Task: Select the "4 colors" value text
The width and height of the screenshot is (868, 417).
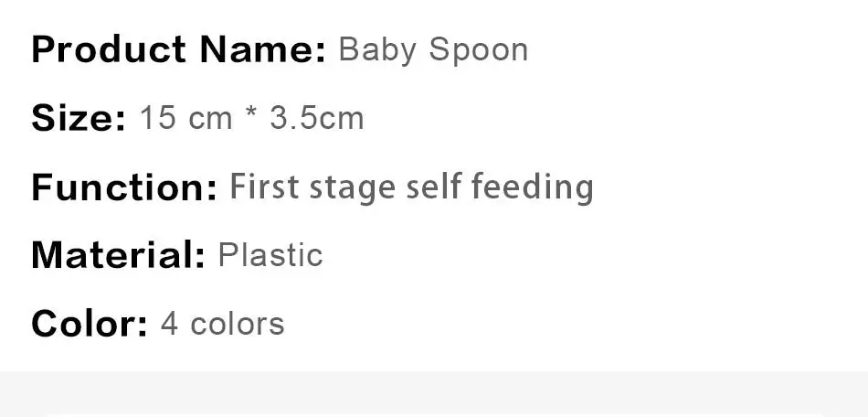Action: [x=223, y=324]
